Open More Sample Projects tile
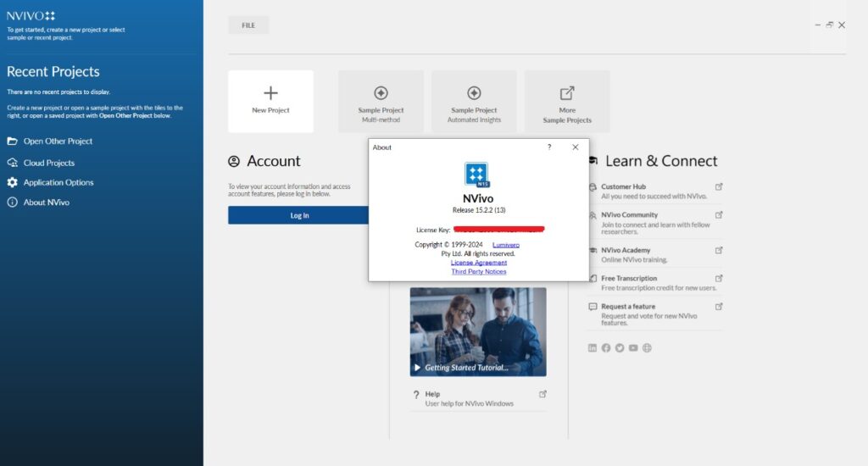 tap(567, 101)
